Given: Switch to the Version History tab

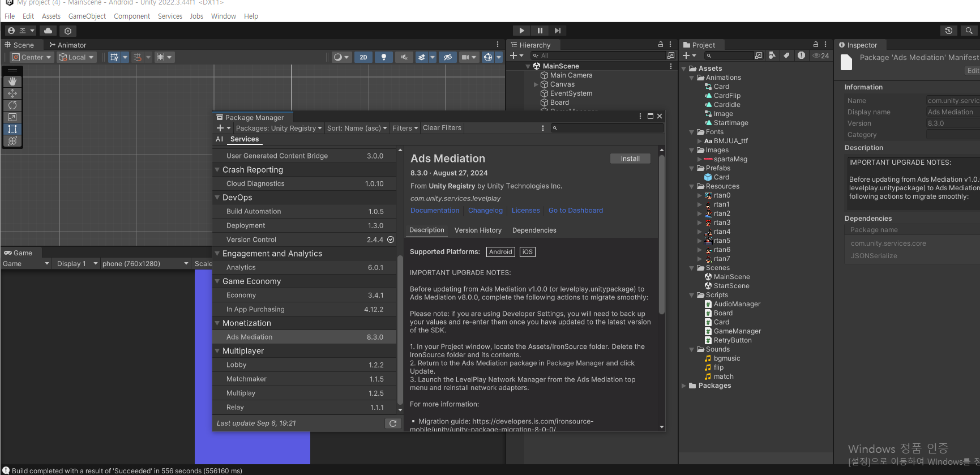Looking at the screenshot, I should coord(478,230).
